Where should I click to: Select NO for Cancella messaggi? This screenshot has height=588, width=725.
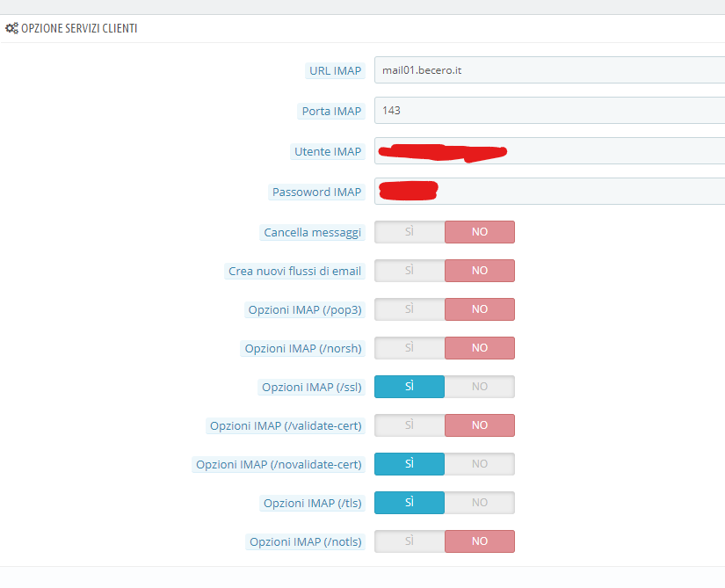pos(480,232)
